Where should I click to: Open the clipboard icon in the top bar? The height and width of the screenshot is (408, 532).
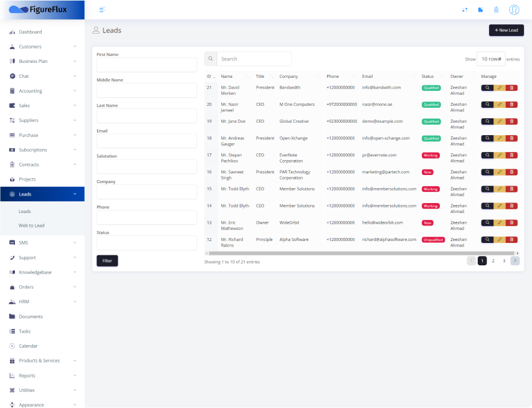click(x=496, y=9)
